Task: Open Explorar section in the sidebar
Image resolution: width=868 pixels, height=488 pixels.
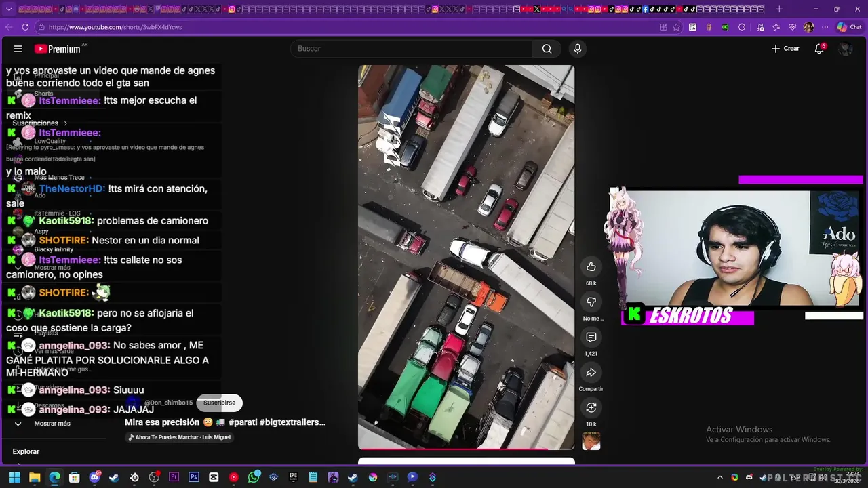Action: tap(26, 451)
